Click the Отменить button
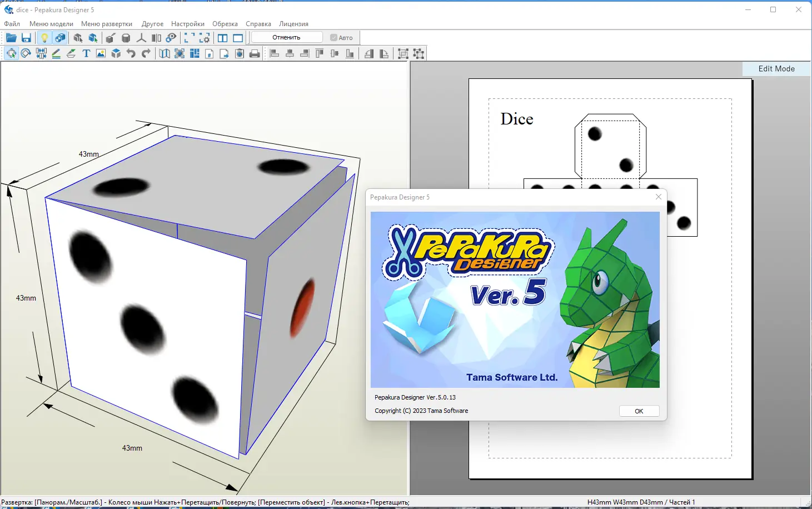 tap(286, 37)
